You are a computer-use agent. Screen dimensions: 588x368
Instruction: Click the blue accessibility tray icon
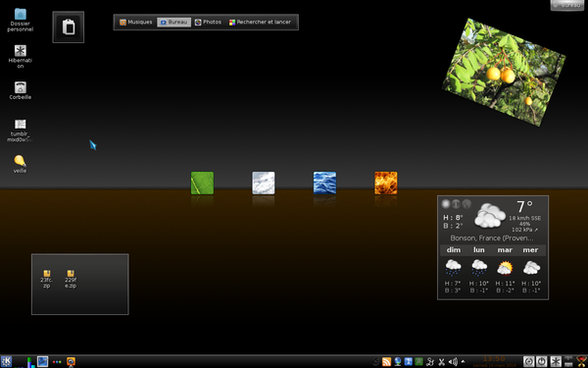point(409,362)
